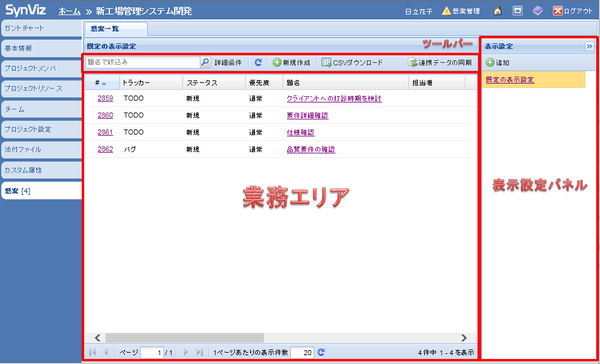Go to first page pager icon

click(x=92, y=352)
